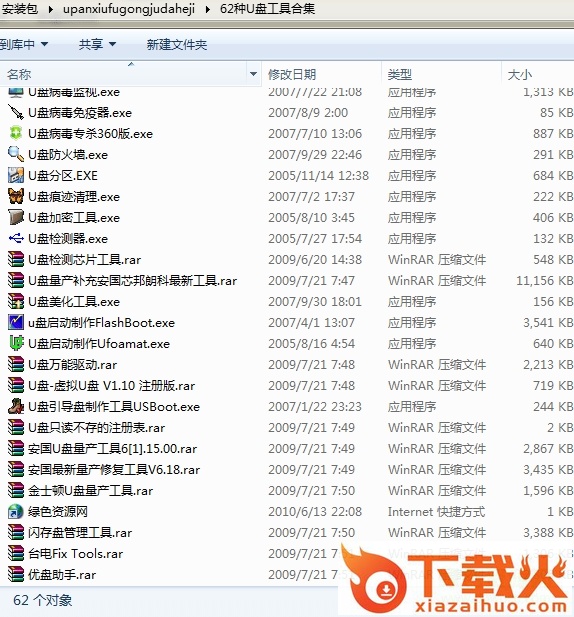Open the 绿色资源网 Internet shortcut icon
Viewport: 574px width, 617px height.
[16, 512]
